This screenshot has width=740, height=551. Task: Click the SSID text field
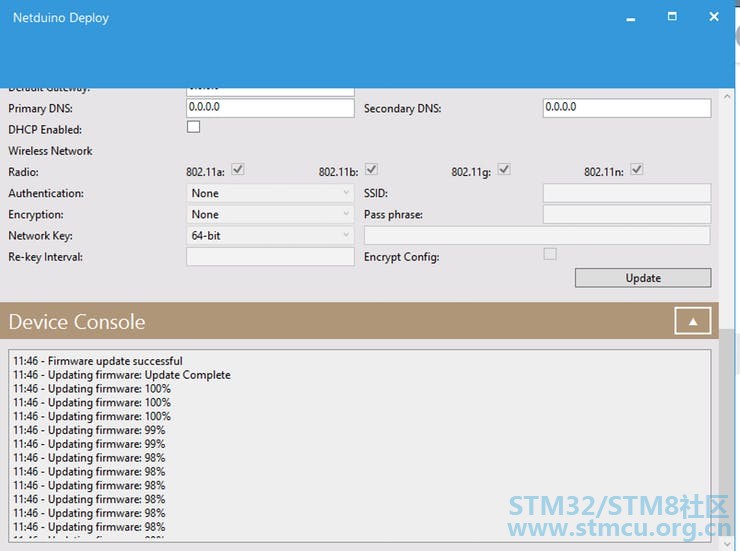(627, 193)
